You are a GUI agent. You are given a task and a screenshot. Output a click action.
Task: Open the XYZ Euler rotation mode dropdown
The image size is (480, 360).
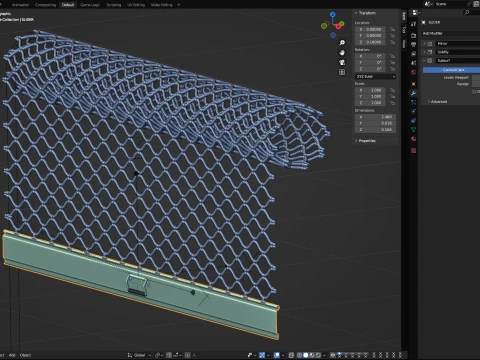click(375, 76)
